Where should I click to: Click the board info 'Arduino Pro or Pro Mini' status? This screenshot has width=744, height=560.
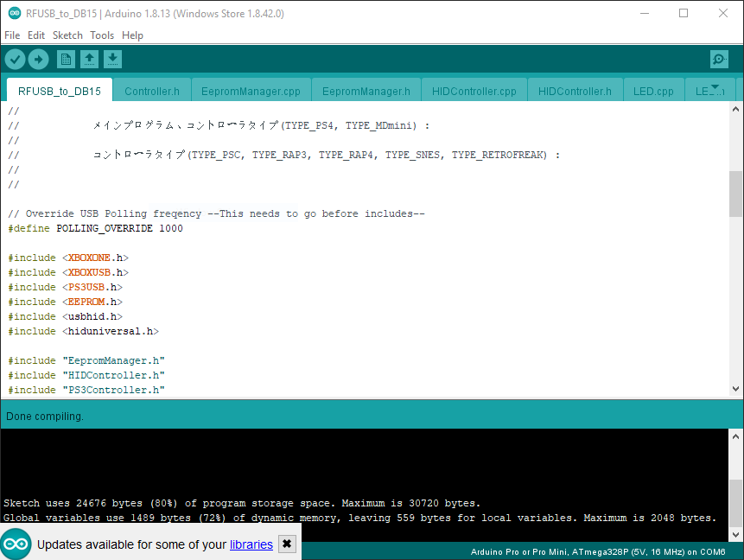(x=598, y=552)
